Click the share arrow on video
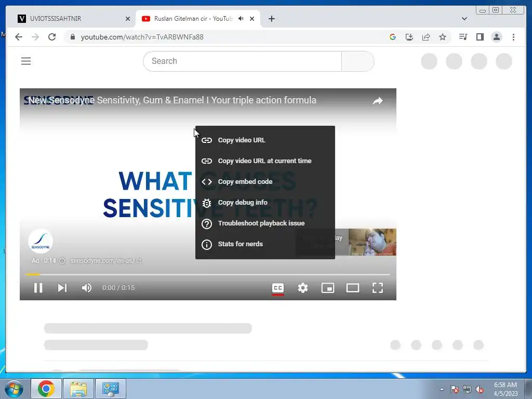Image resolution: width=532 pixels, height=399 pixels. coord(378,101)
